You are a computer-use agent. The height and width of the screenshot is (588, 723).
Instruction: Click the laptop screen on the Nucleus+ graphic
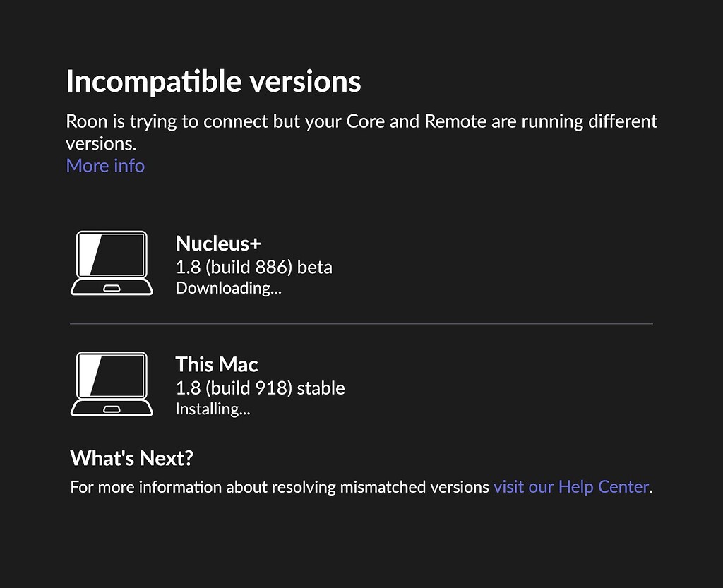coord(113,254)
